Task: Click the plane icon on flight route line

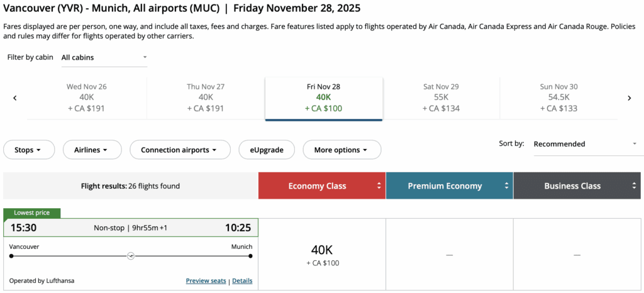Action: click(x=131, y=256)
